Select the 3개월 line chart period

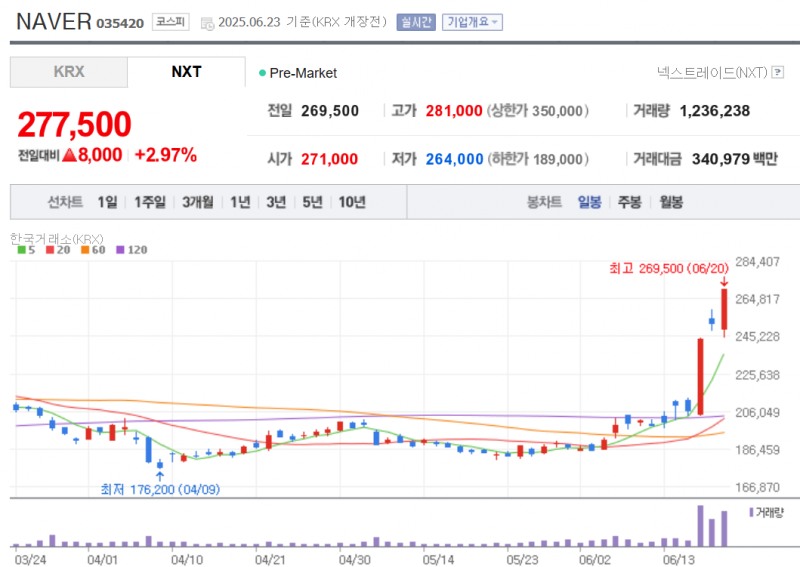click(x=197, y=202)
